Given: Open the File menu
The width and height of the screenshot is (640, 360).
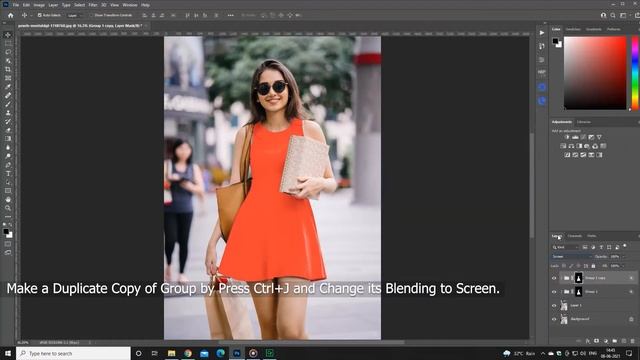Looking at the screenshot, I should (16, 5).
